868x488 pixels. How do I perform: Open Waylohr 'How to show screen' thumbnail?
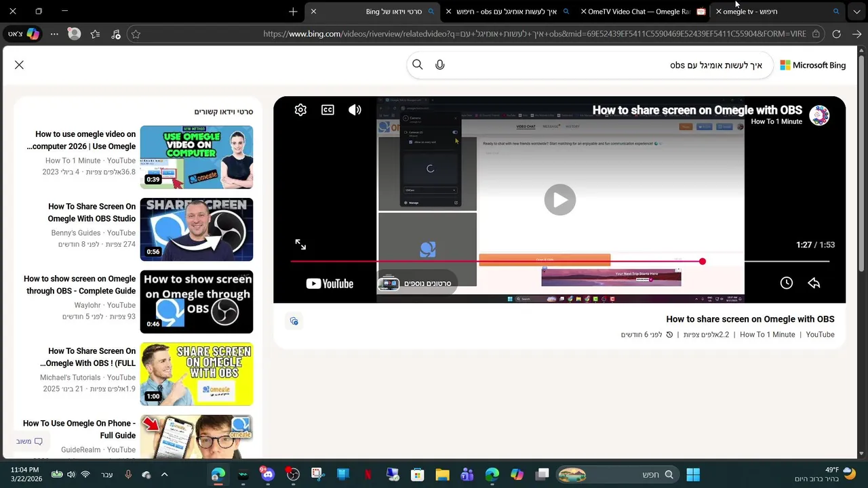(x=197, y=302)
